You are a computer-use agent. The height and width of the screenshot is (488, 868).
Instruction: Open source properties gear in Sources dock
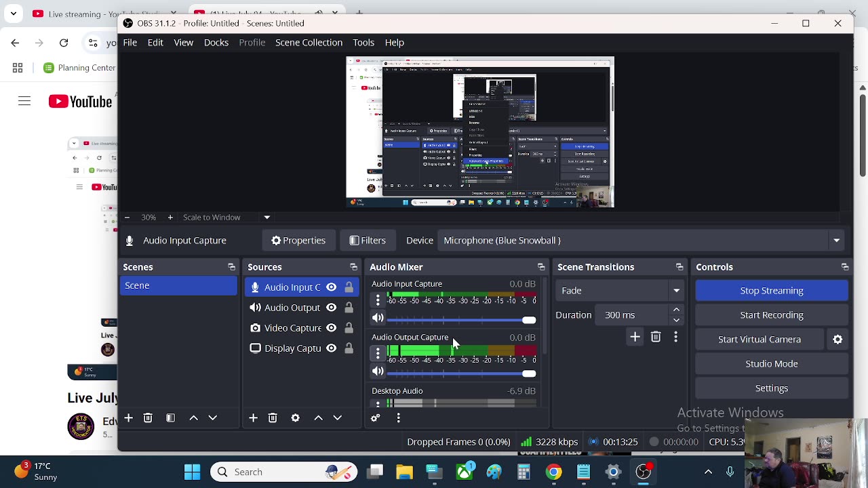tap(295, 418)
